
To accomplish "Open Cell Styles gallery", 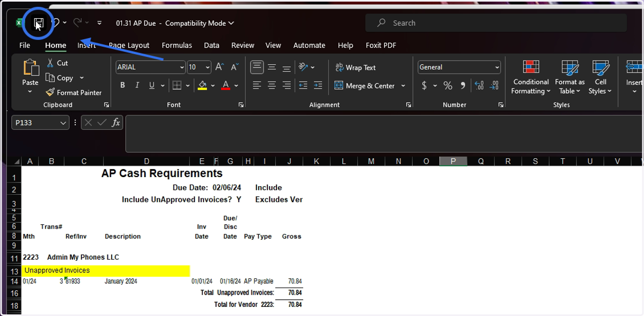I will pos(601,77).
